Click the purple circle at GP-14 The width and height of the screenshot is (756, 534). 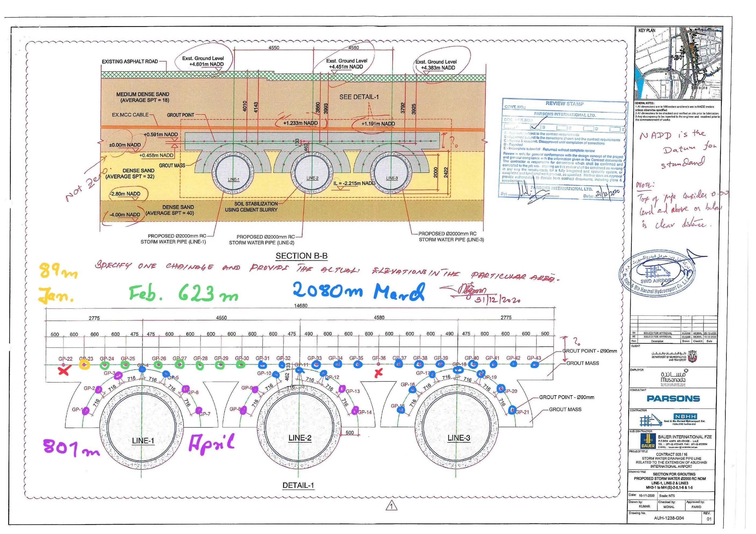point(355,410)
